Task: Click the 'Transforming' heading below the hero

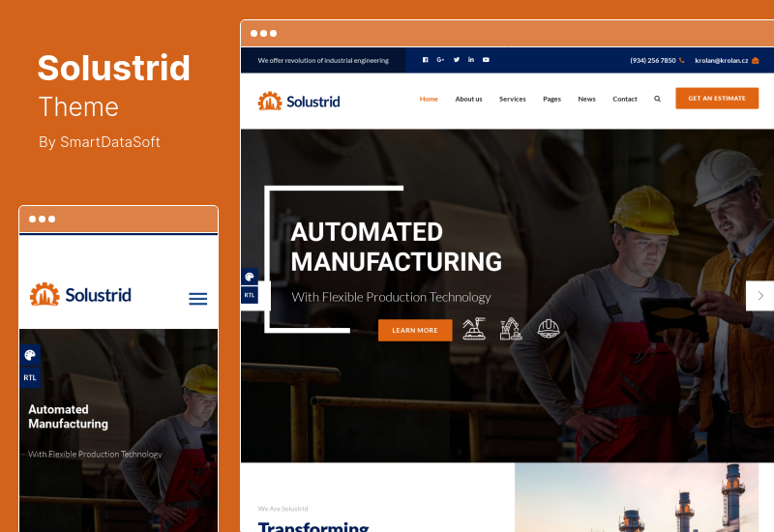Action: 313,526
